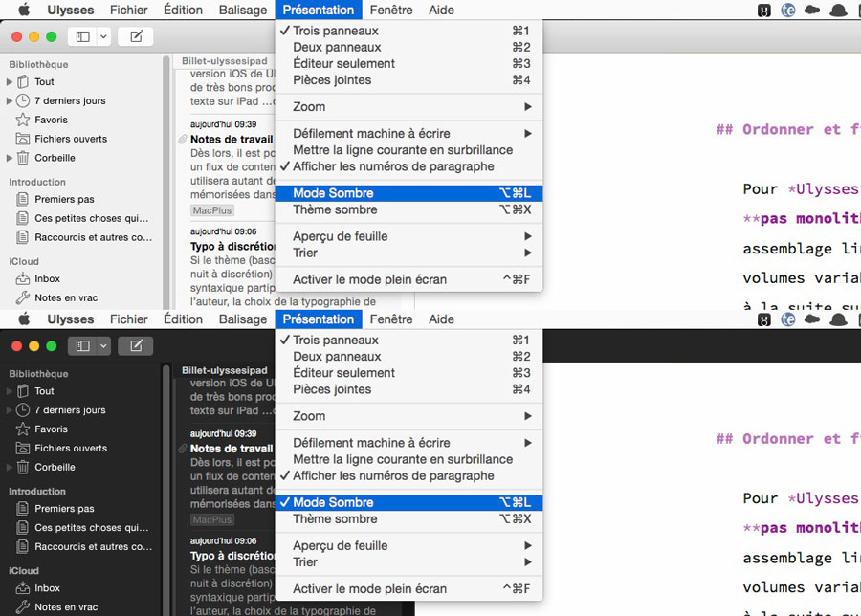
Task: Click the sidebar panel icon in the light toolbar
Action: coord(82,36)
